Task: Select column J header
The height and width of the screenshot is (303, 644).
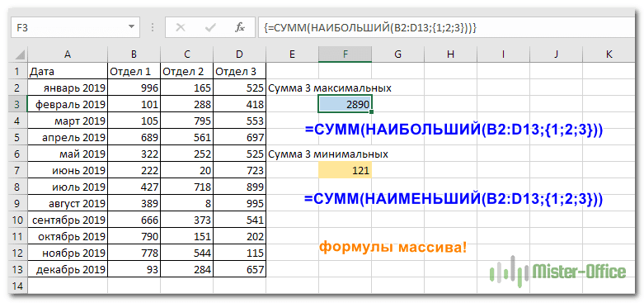Action: point(556,54)
